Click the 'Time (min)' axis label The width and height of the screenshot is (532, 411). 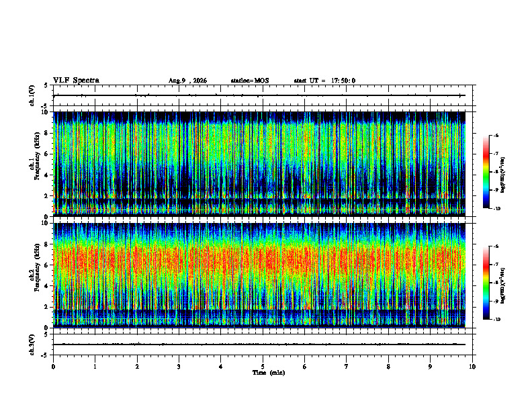click(x=269, y=373)
